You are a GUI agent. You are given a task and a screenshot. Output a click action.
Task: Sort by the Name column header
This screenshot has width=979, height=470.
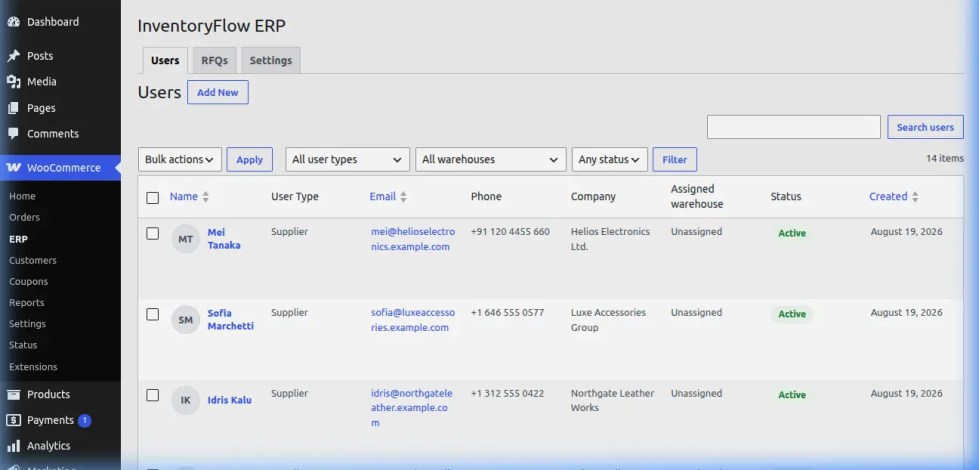coord(184,197)
